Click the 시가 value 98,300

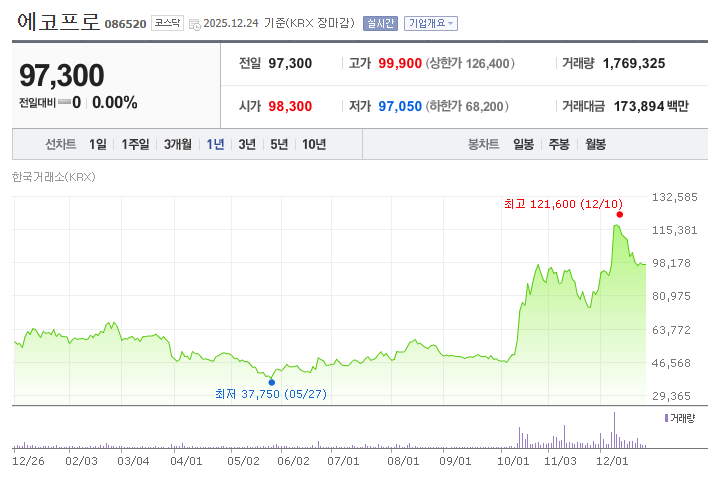[x=290, y=106]
